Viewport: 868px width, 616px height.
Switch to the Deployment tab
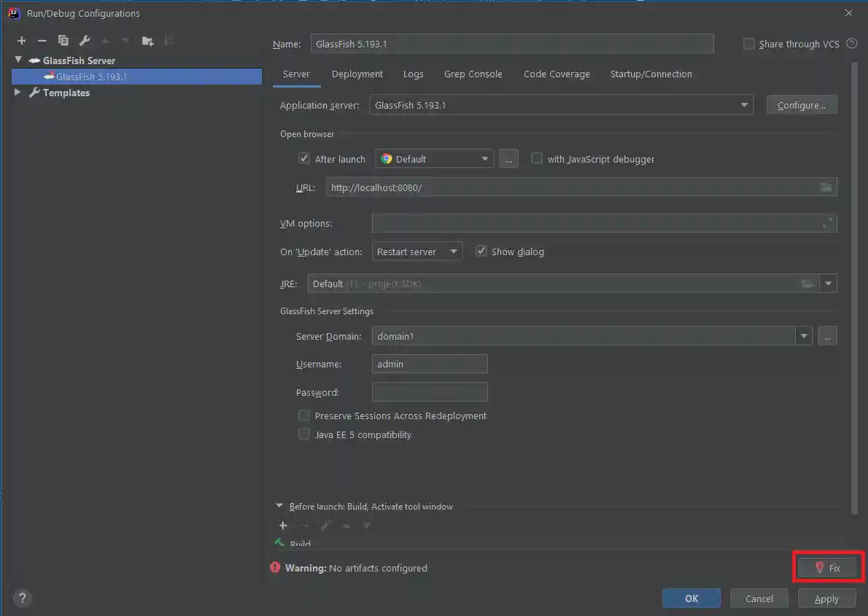(357, 74)
